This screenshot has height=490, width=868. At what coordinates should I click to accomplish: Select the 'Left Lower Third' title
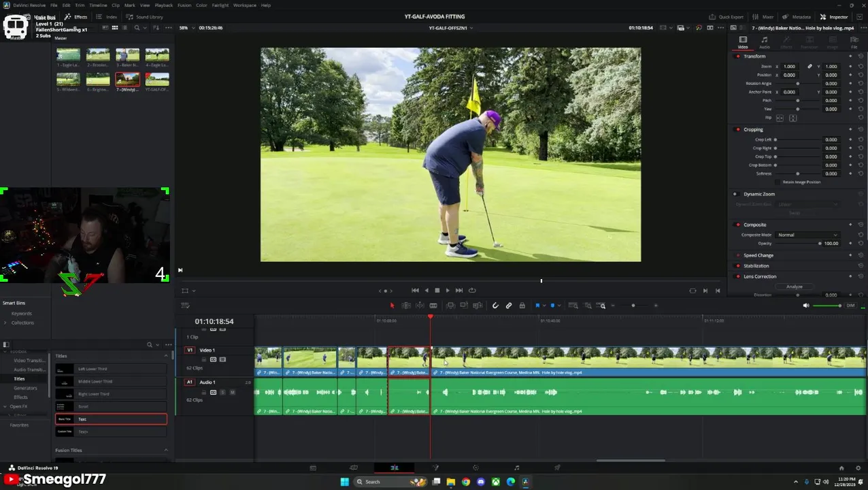tap(111, 369)
